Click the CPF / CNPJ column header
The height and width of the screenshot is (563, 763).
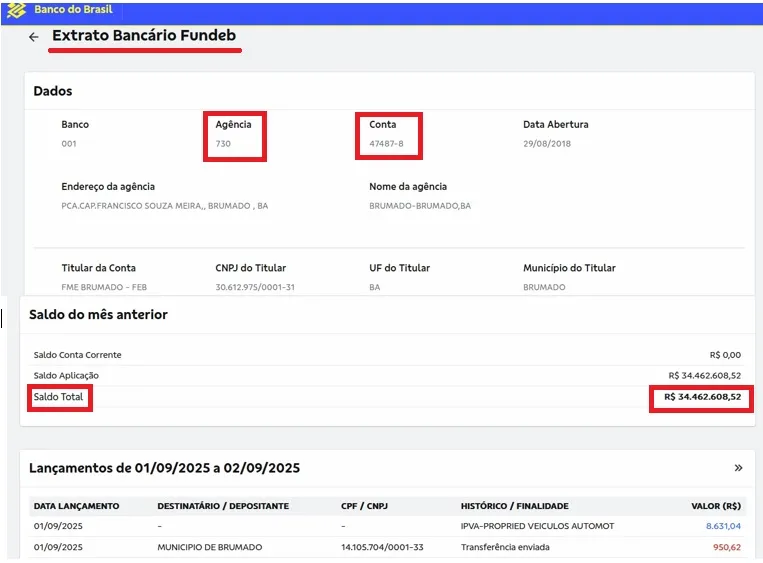pos(364,506)
